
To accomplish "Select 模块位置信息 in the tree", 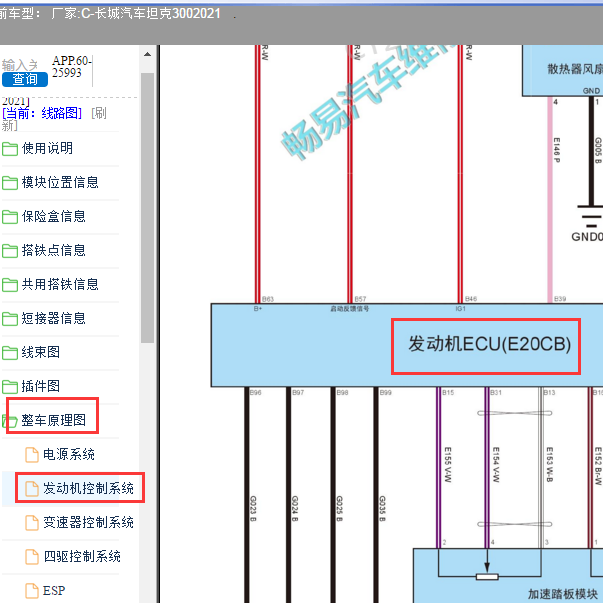I will pyautogui.click(x=60, y=182).
